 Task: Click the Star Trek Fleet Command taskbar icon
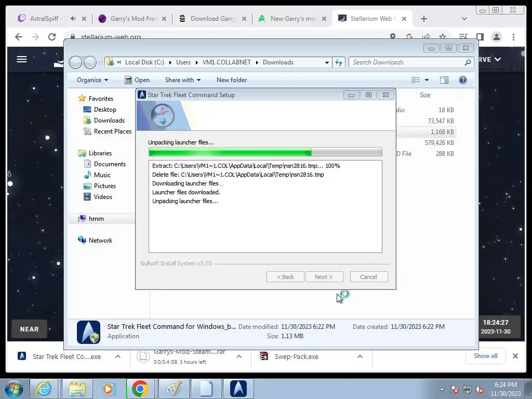point(238,389)
